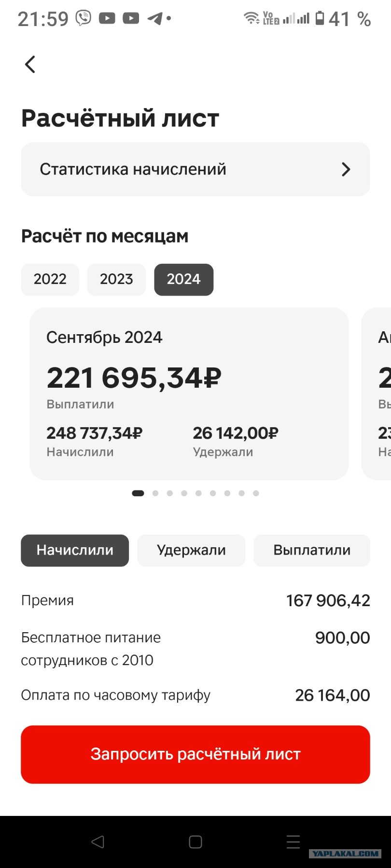Select the 2024 year filter
Image resolution: width=391 pixels, height=868 pixels.
tap(183, 279)
